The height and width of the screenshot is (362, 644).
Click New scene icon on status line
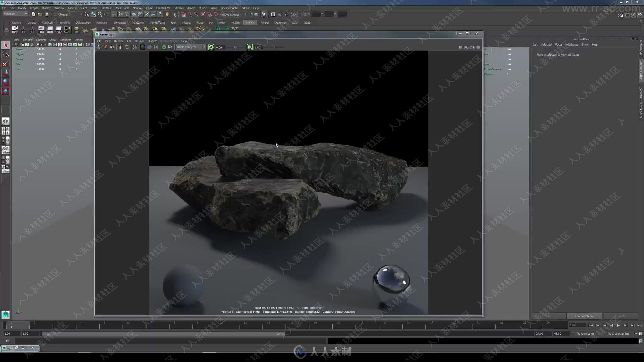(33, 14)
